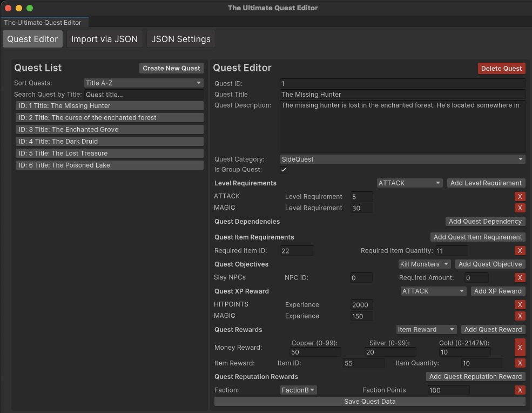Open the Item Reward type dropdown
The image size is (532, 413).
[x=426, y=329]
